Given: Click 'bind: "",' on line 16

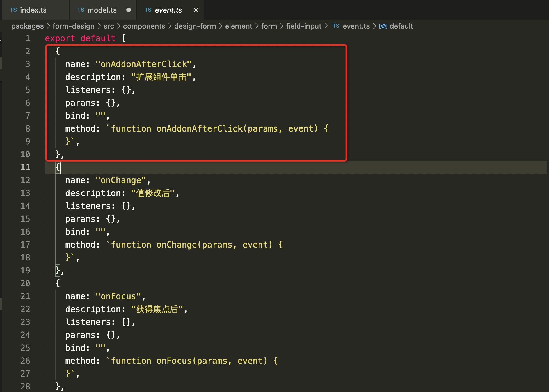Looking at the screenshot, I should [x=88, y=232].
